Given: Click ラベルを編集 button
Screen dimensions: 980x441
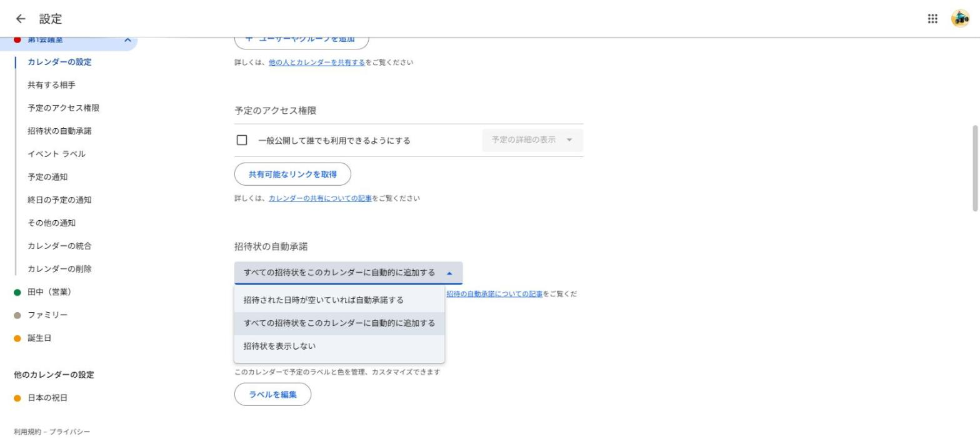Looking at the screenshot, I should click(x=272, y=395).
